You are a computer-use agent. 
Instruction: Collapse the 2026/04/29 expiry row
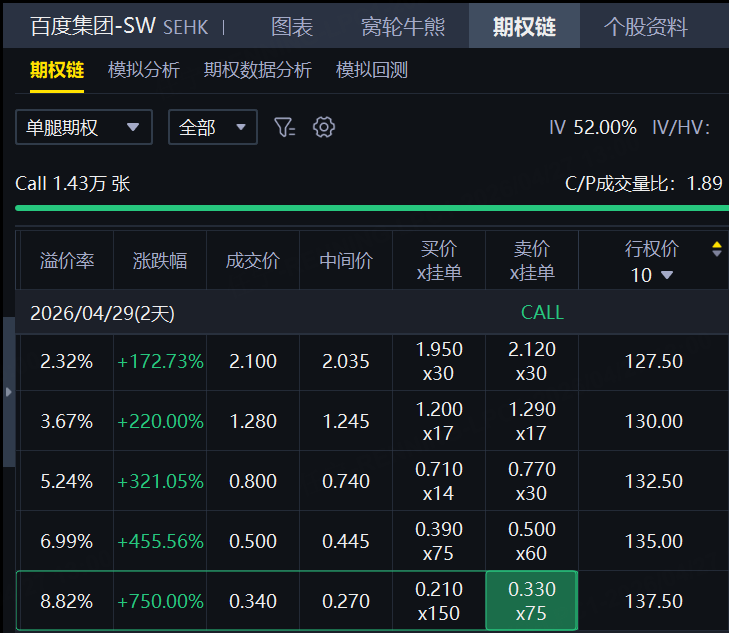102,312
